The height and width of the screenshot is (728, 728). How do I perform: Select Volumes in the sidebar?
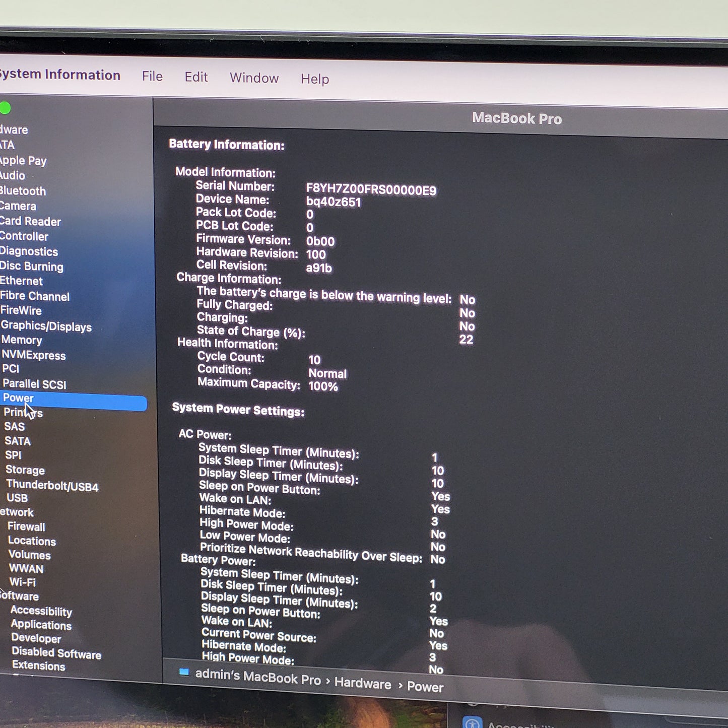click(x=30, y=555)
